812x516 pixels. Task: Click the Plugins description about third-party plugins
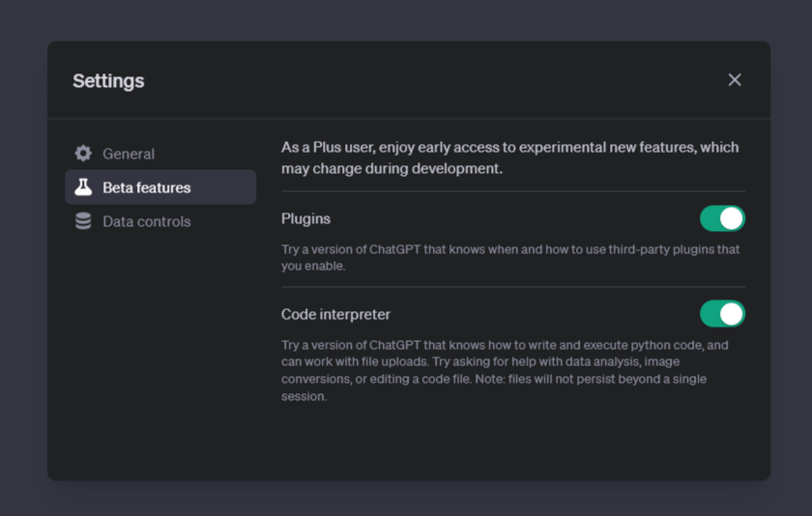coord(510,257)
